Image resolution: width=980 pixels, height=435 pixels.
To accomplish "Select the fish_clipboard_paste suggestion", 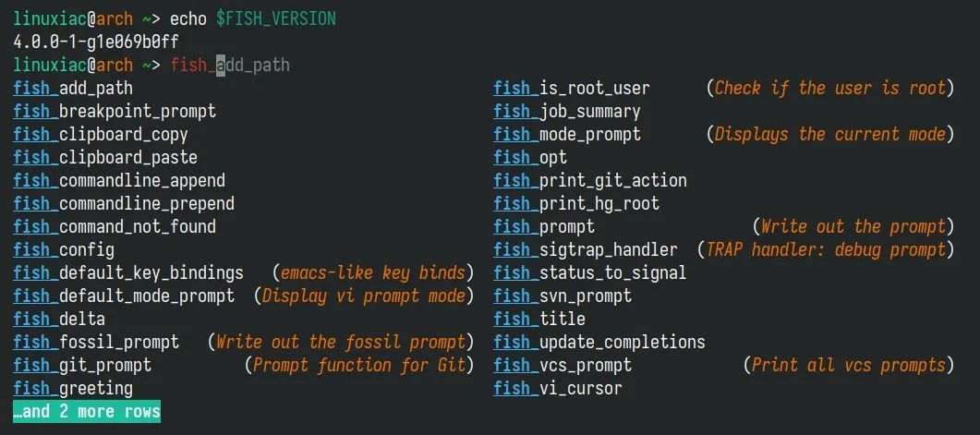I will pyautogui.click(x=105, y=158).
